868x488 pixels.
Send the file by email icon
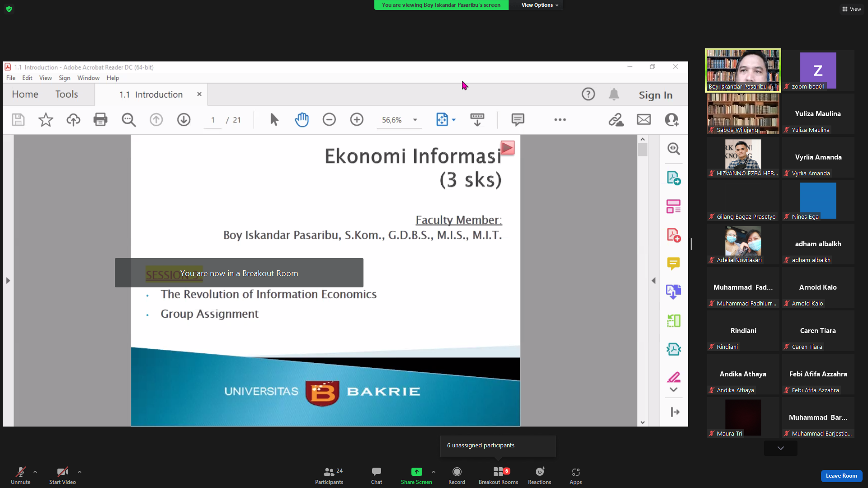point(644,120)
